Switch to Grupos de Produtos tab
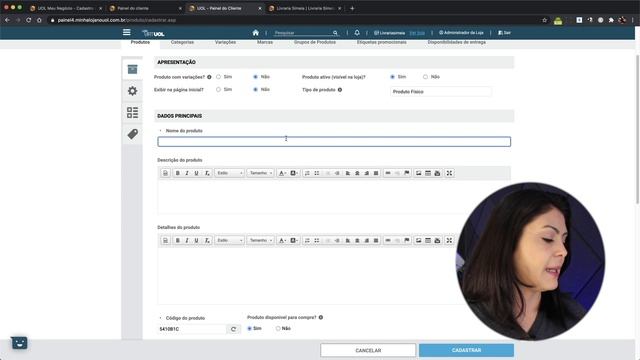This screenshot has width=640, height=360. click(315, 42)
